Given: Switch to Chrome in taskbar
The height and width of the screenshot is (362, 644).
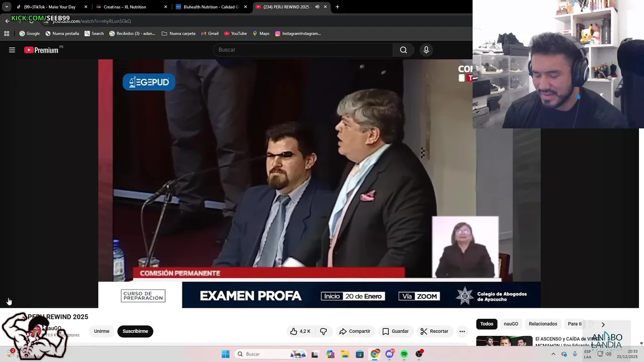Looking at the screenshot, I should pos(375,354).
